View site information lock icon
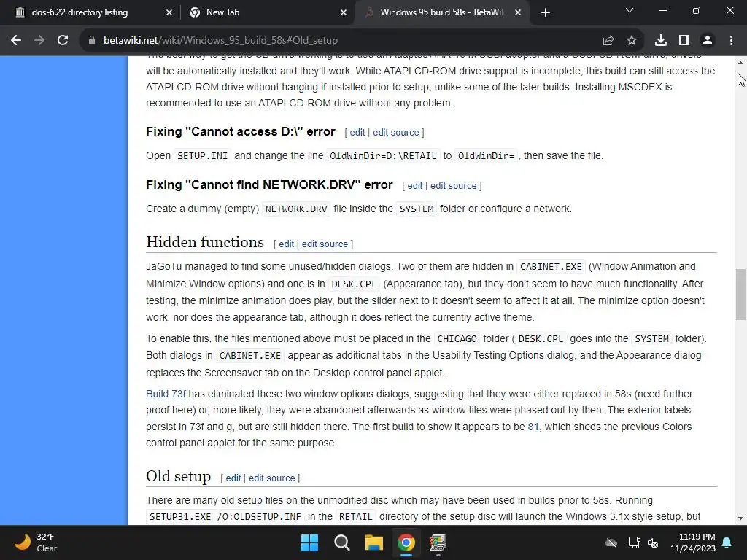 point(92,41)
